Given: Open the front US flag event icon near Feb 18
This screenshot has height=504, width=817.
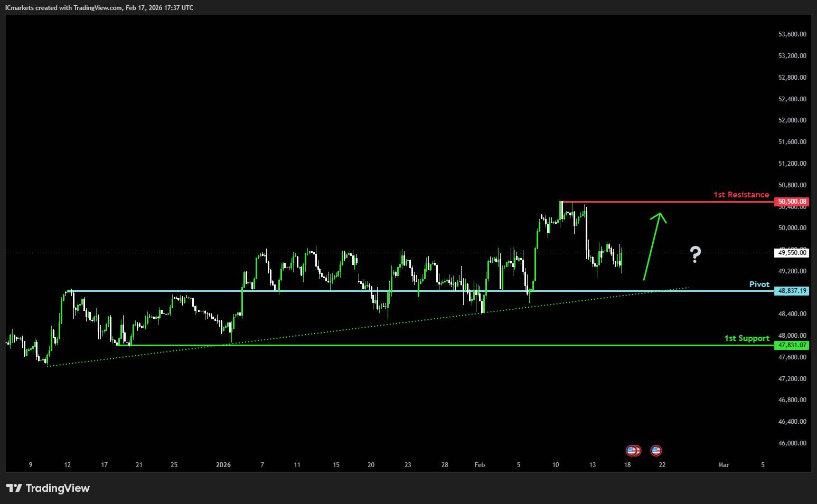Looking at the screenshot, I should tap(631, 450).
